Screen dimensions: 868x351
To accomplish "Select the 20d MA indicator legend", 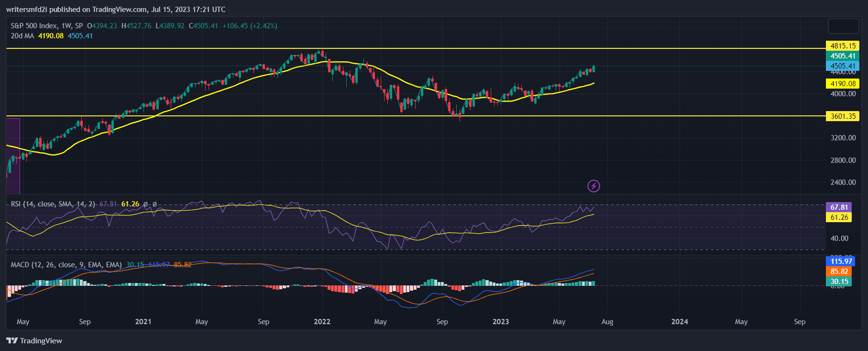I will click(x=22, y=36).
